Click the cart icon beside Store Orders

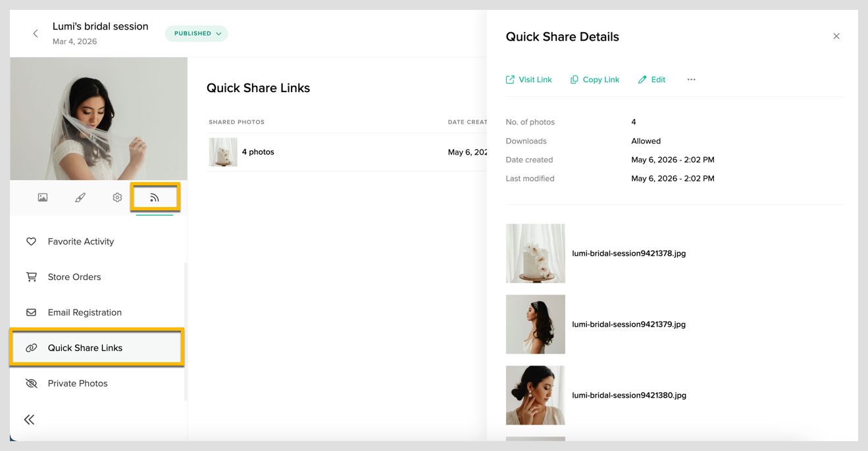(31, 277)
